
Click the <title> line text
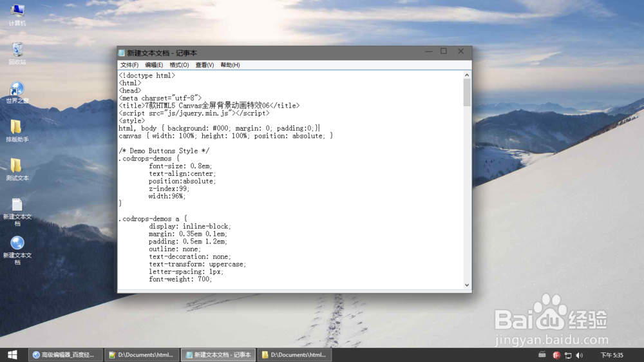[209, 106]
